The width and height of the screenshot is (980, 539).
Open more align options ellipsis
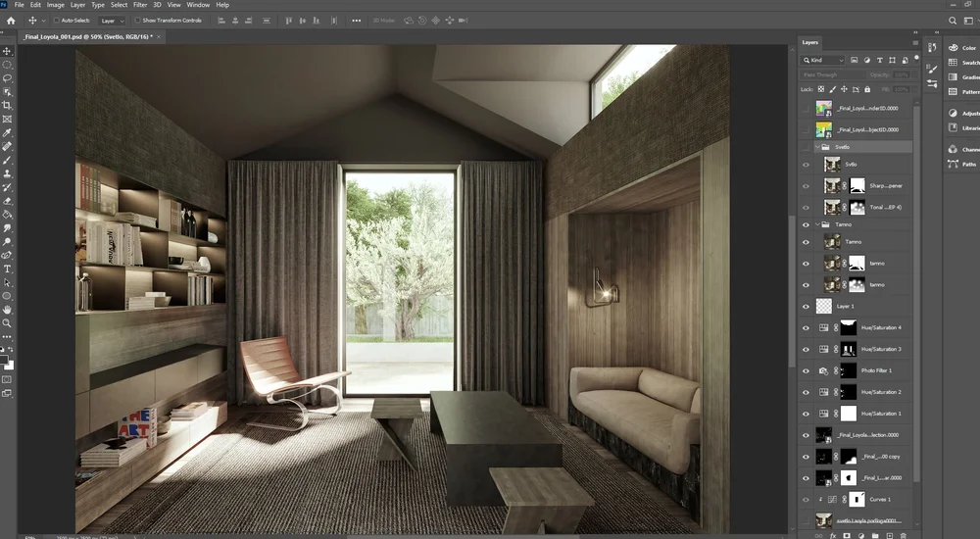[x=357, y=21]
